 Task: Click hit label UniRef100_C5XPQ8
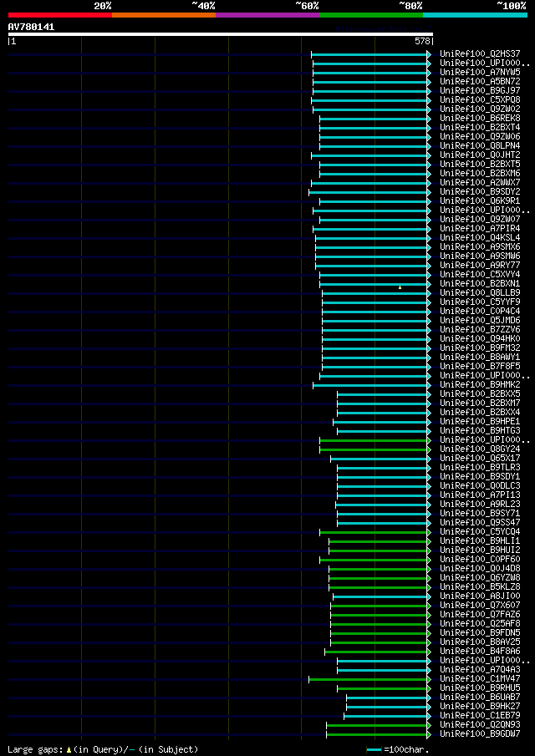[x=480, y=99]
